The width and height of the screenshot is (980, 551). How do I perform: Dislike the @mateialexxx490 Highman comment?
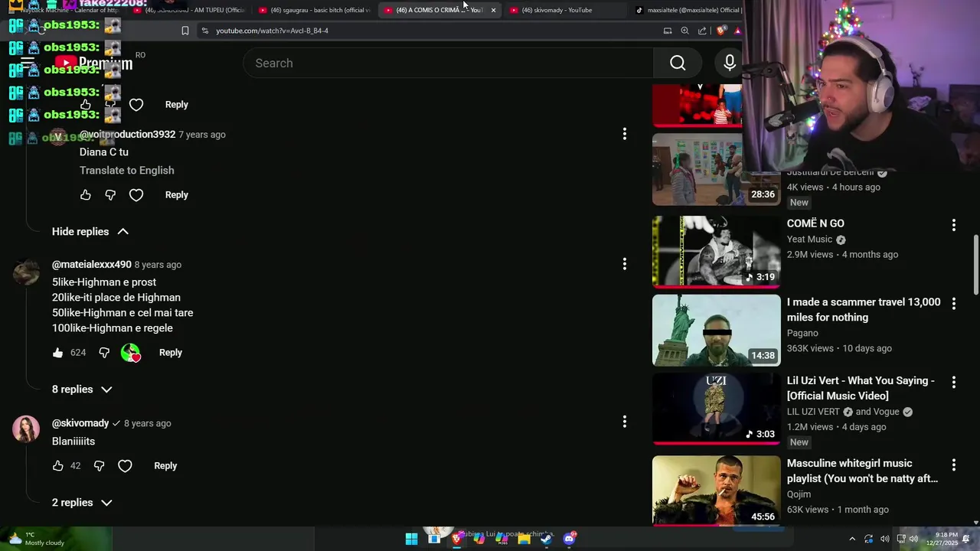pos(104,353)
